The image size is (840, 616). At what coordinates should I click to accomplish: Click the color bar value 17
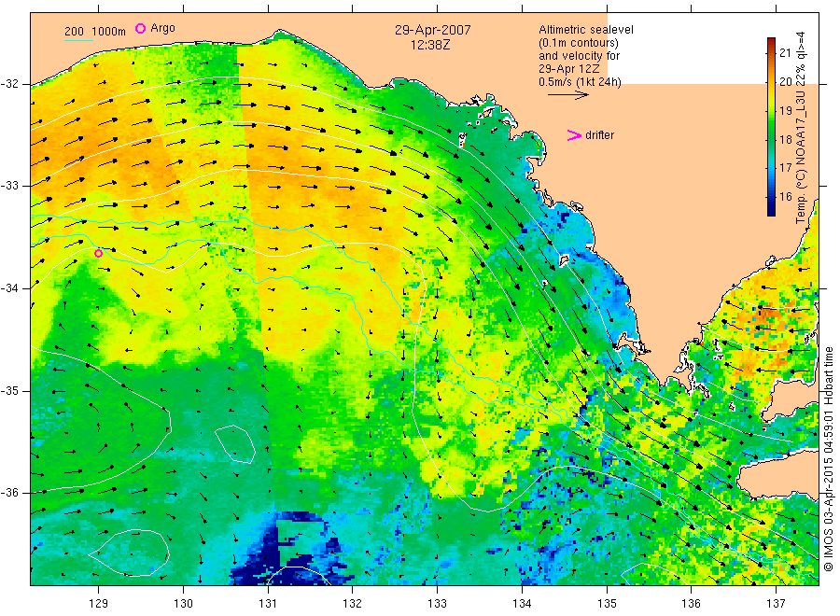785,168
